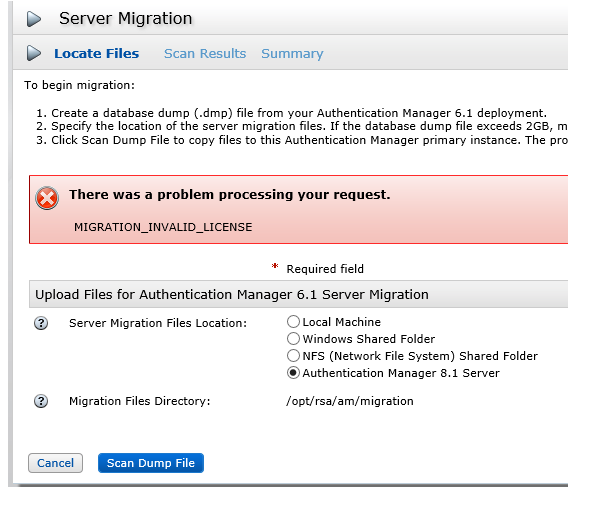Click the MIGRATION_INVALID_LICENSE error code text
Viewport: 606px width, 508px height.
point(163,227)
